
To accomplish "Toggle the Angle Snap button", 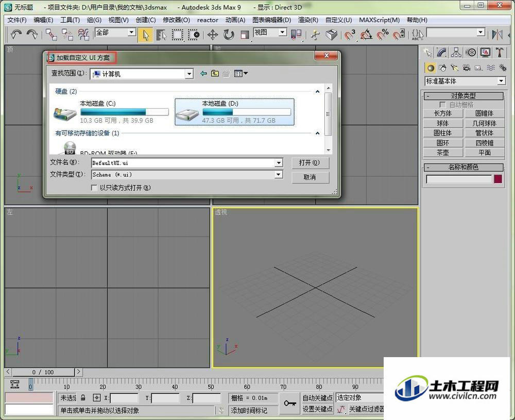I will coord(366,35).
